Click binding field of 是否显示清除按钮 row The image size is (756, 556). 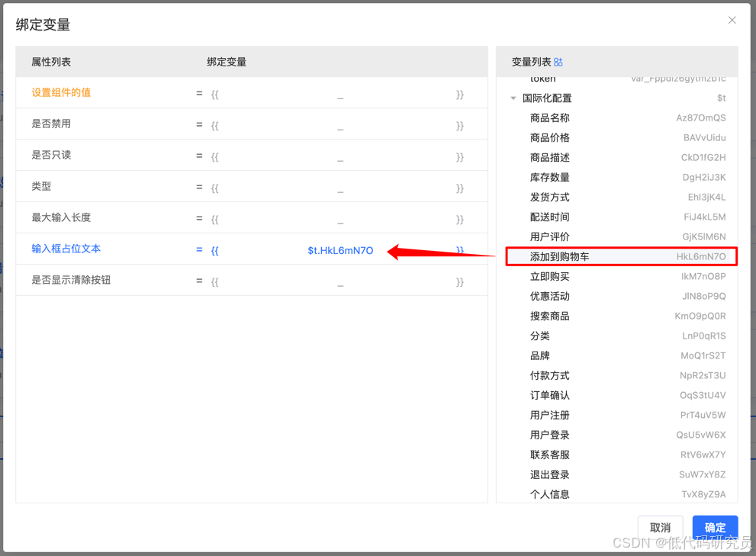337,282
